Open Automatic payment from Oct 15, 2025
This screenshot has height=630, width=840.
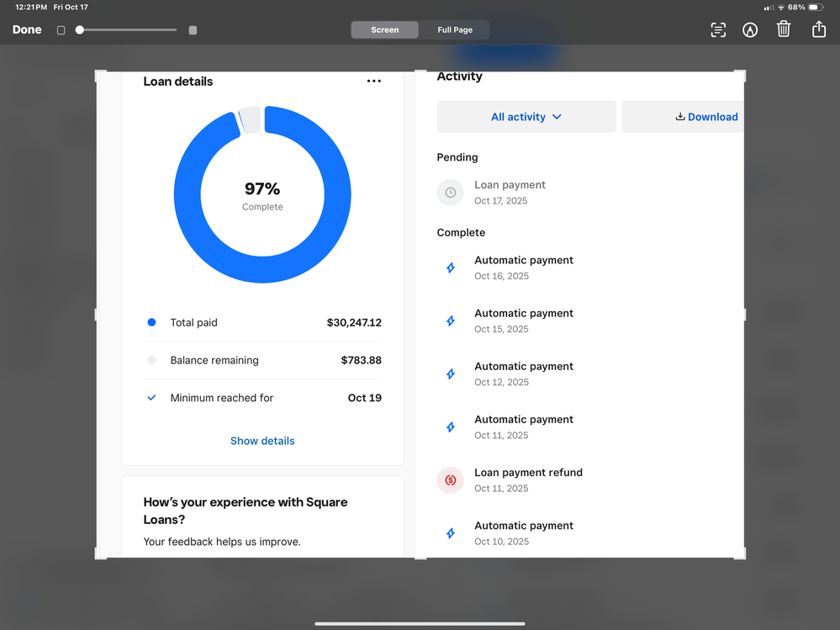[x=523, y=320]
